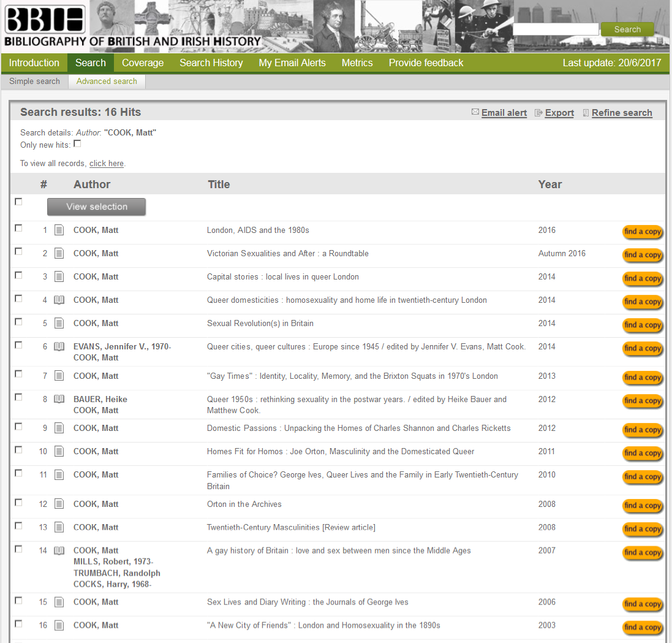
Task: Check the select-all checkbox beside View selection
Action: (x=18, y=202)
